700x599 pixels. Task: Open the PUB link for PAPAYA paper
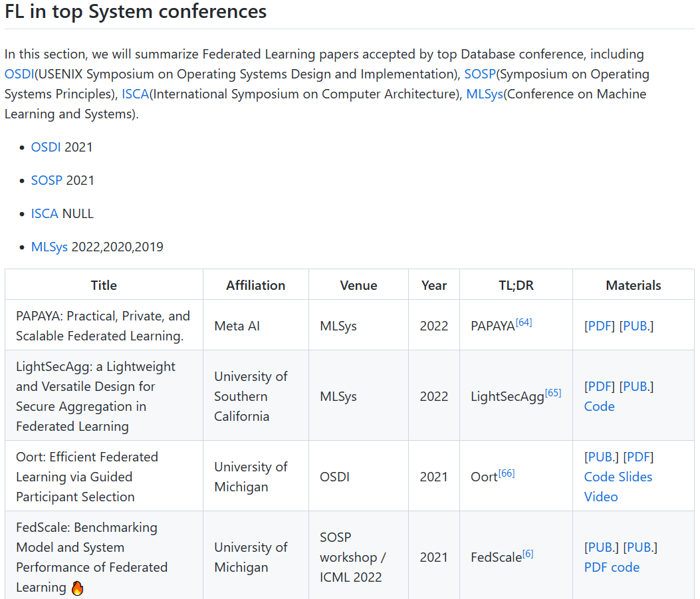(x=636, y=326)
